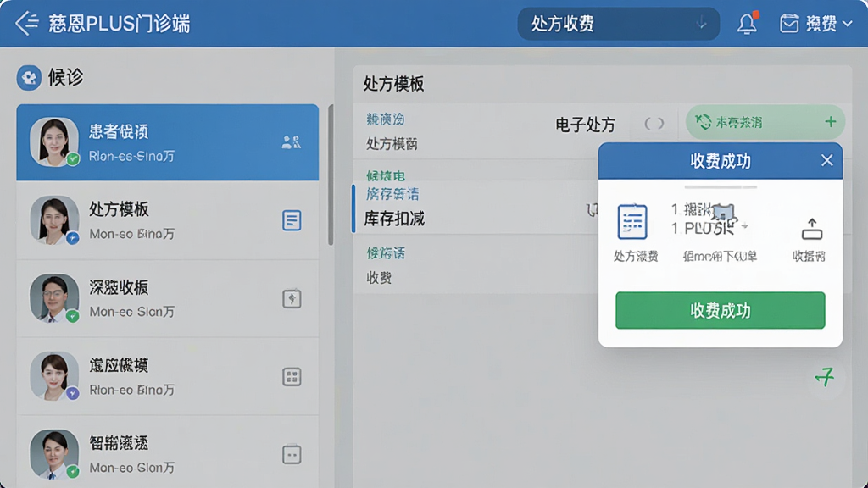
Task: Click the mail icon in header
Action: (x=789, y=23)
